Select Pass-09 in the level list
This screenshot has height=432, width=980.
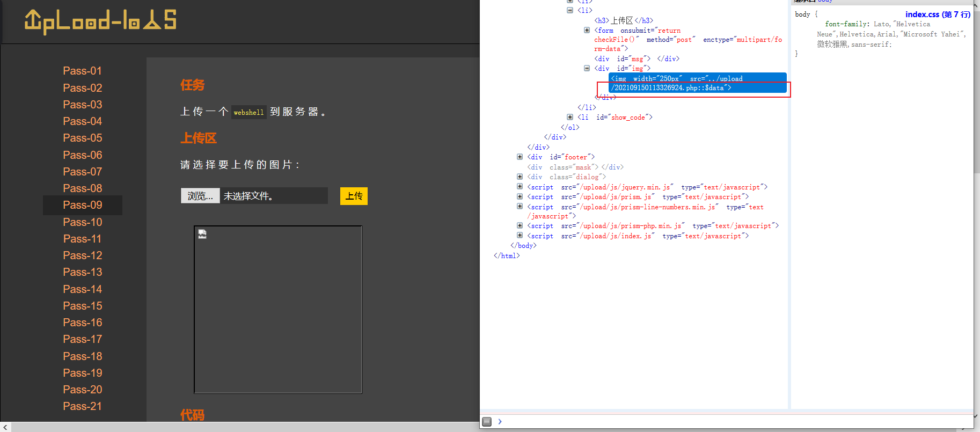(82, 205)
